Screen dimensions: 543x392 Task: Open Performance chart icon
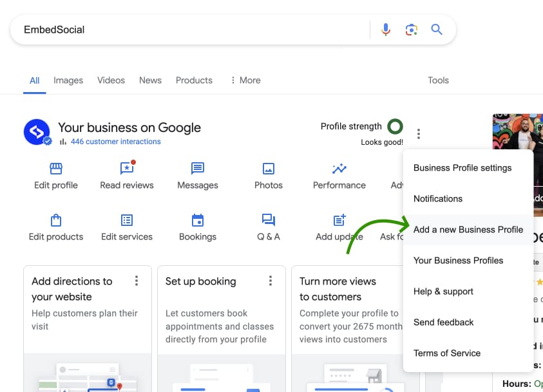click(x=339, y=169)
